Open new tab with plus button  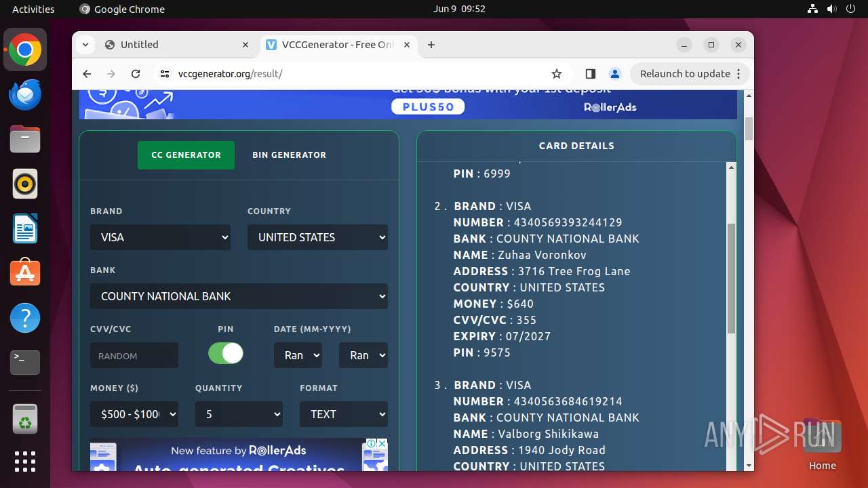point(431,45)
